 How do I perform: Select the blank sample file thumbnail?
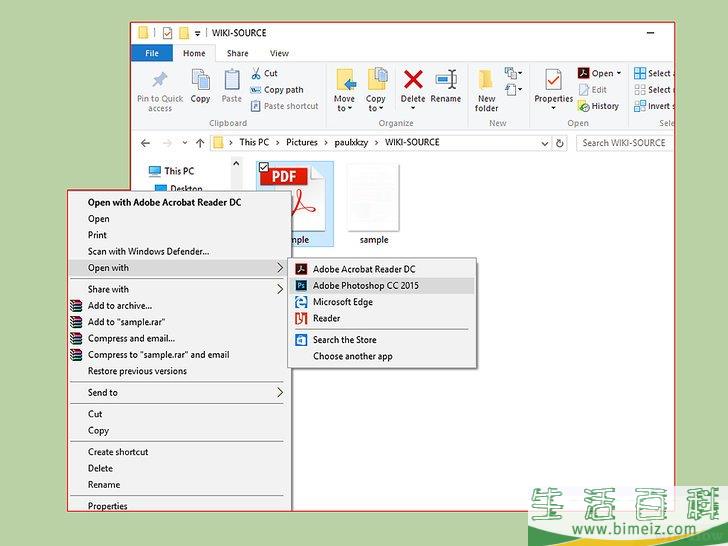(373, 197)
